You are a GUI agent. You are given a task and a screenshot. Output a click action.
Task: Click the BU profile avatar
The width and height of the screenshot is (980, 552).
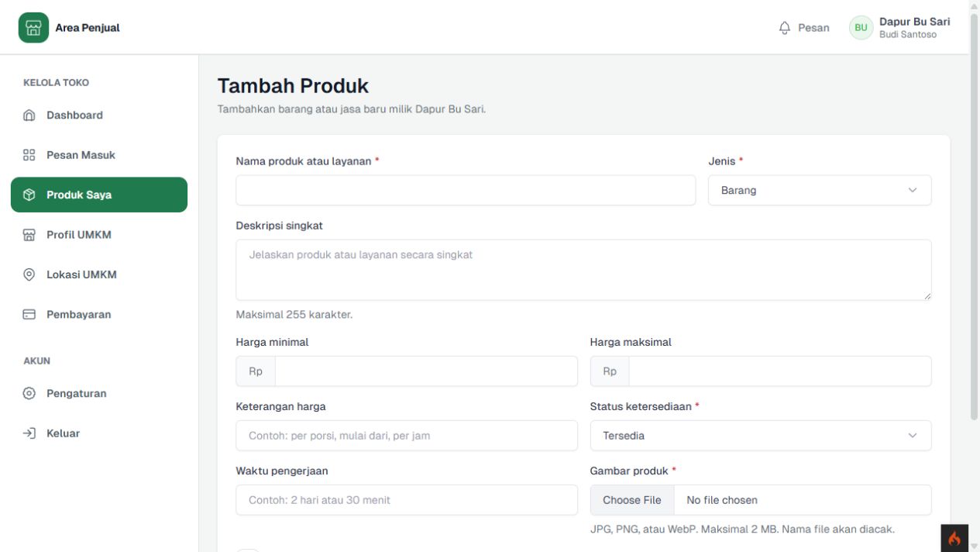pyautogui.click(x=861, y=28)
